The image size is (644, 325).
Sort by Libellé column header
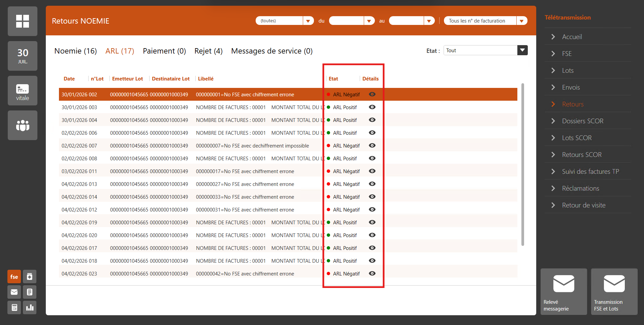[x=206, y=79]
